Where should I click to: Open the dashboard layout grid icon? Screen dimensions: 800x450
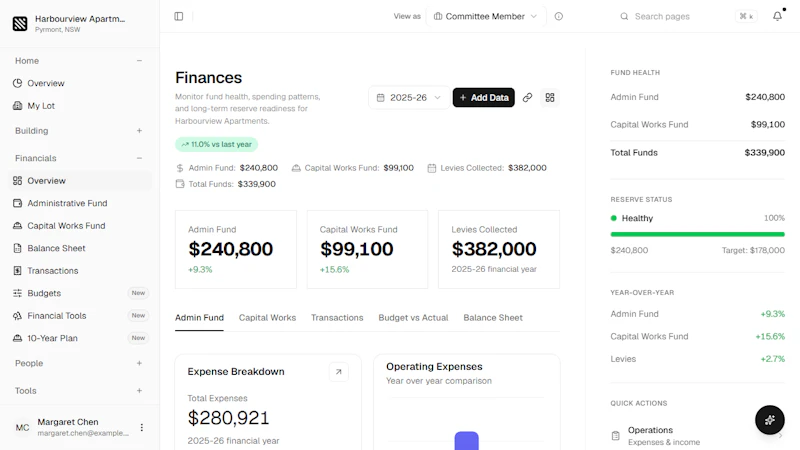pyautogui.click(x=550, y=97)
